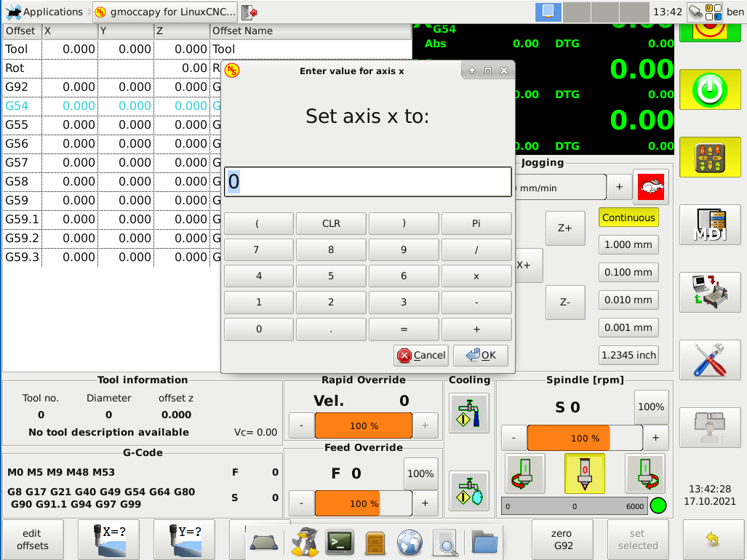Click the back arrow button
Screen dimensions: 747x560
pyautogui.click(x=712, y=540)
